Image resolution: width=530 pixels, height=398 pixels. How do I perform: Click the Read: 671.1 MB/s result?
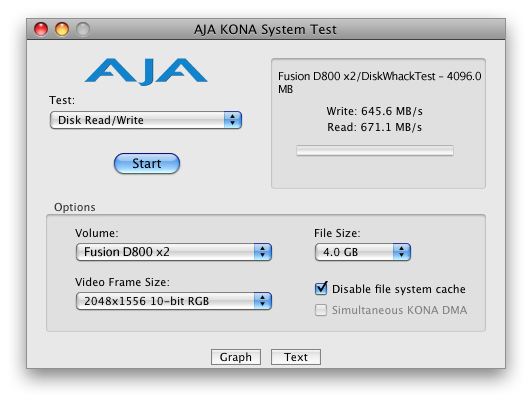coord(375,127)
